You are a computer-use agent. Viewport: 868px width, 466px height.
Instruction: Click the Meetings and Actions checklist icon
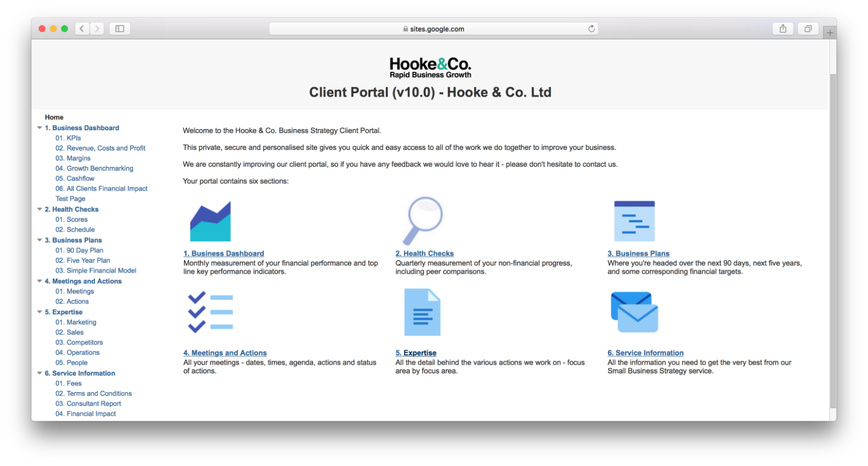click(210, 312)
